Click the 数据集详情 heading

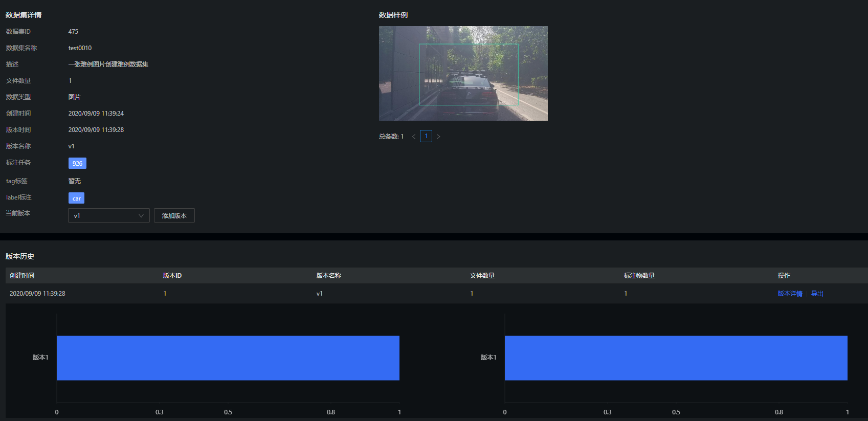tap(24, 15)
